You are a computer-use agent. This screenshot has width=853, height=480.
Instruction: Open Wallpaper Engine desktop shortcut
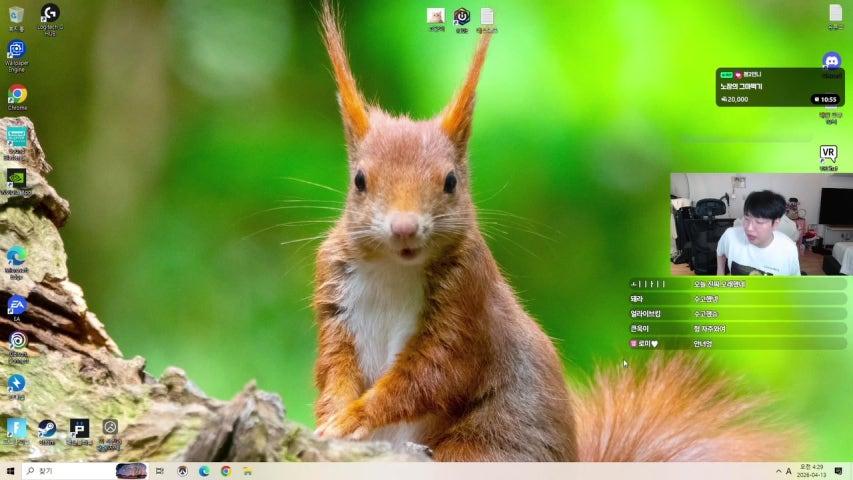tap(16, 50)
